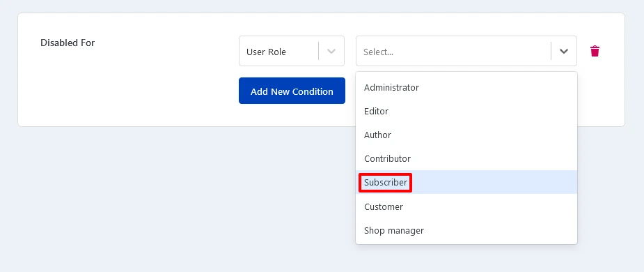
Task: Collapse the role list via Select chevron
Action: (x=564, y=51)
